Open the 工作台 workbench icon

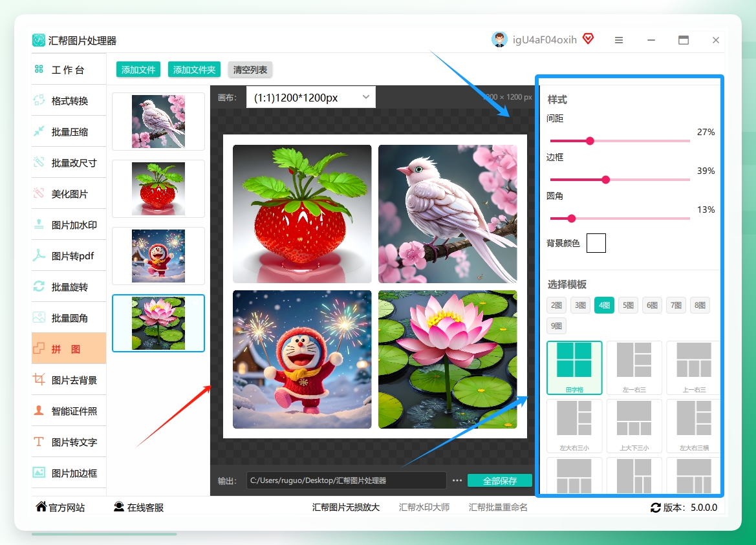tap(39, 69)
